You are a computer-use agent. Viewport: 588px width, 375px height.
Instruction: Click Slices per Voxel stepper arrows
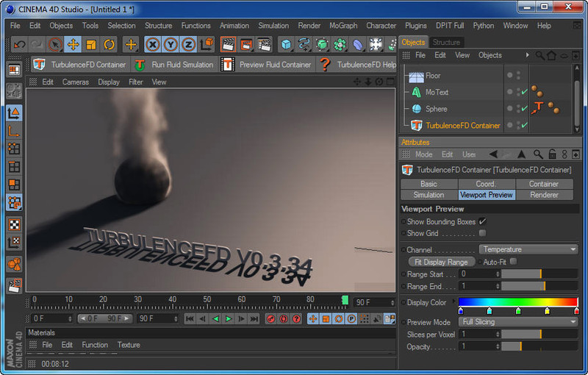coord(498,334)
